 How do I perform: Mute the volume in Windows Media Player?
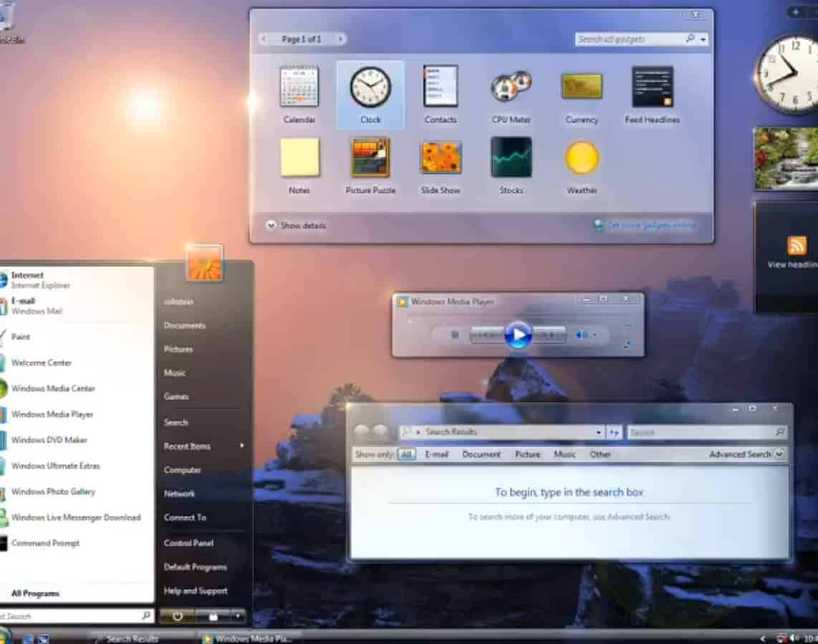coord(579,335)
